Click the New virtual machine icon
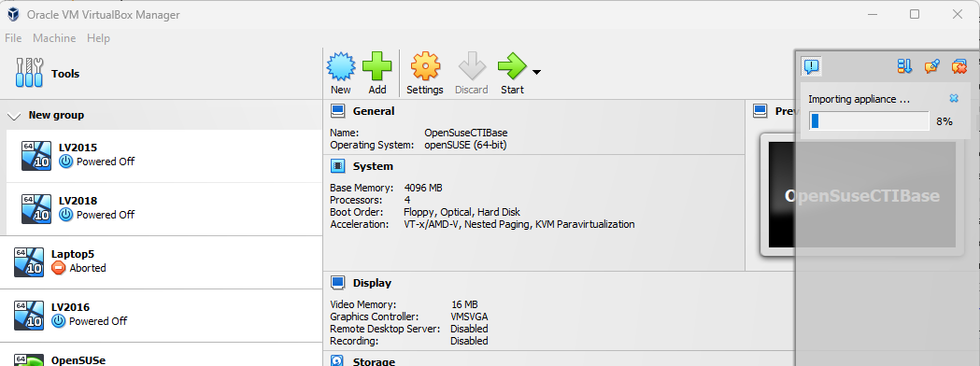 (x=341, y=66)
